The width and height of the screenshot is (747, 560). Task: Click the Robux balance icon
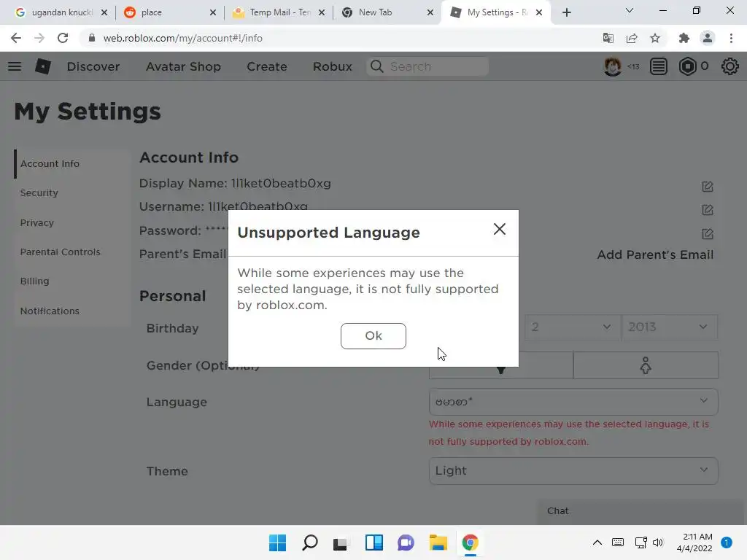pyautogui.click(x=687, y=66)
